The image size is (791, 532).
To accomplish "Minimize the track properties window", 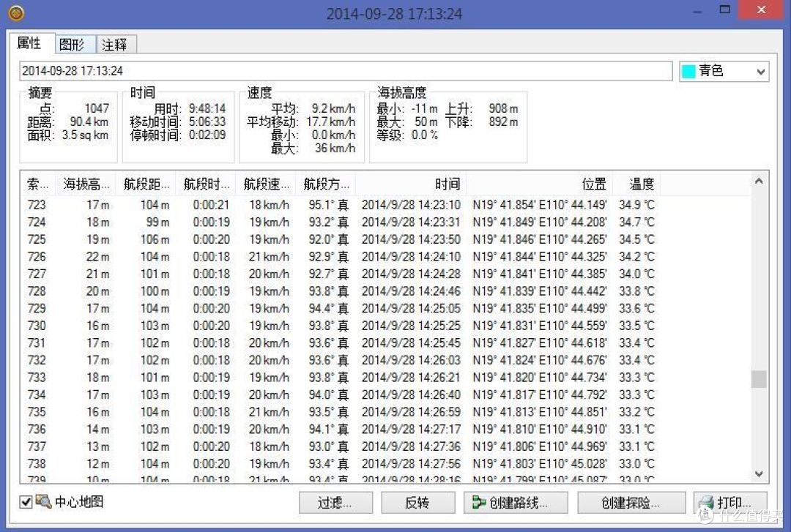I will pos(697,11).
